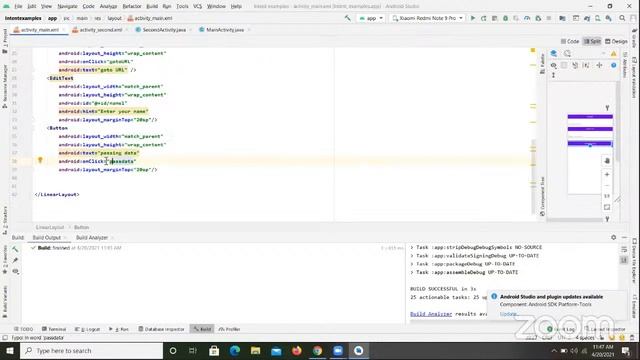Click the Search Everywhere magnifier icon
Image resolution: width=640 pixels, height=360 pixels.
pyautogui.click(x=622, y=18)
